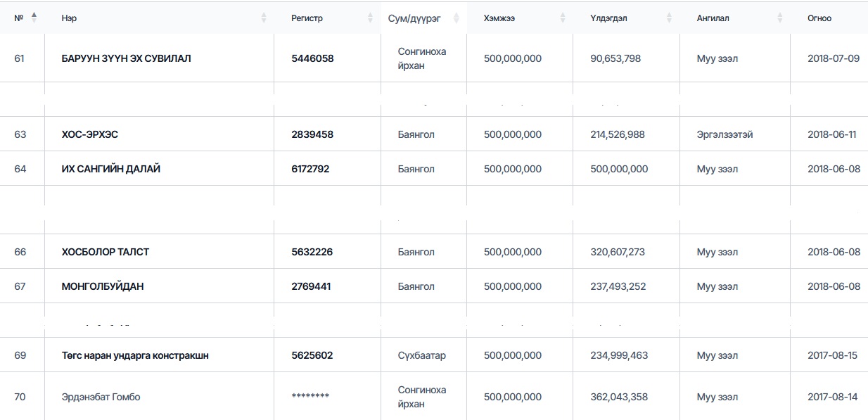Click the sort icon next to Үлдэгдэл
Screen dimensions: 868x420
click(x=670, y=18)
